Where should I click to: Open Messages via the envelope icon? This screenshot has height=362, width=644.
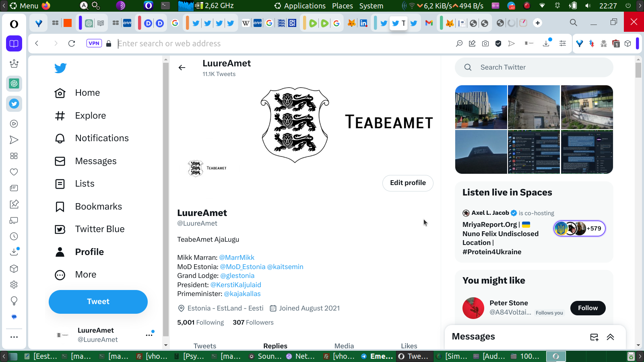coord(60,161)
